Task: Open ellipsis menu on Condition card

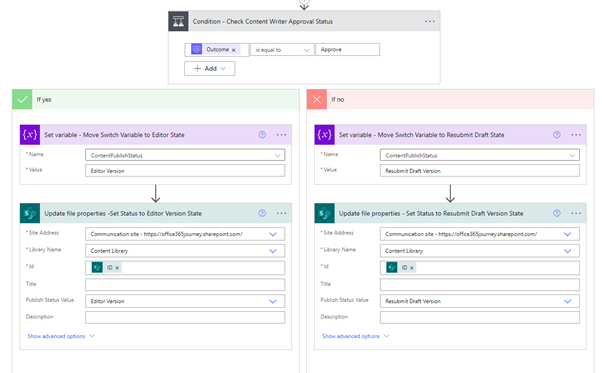Action: [x=430, y=21]
